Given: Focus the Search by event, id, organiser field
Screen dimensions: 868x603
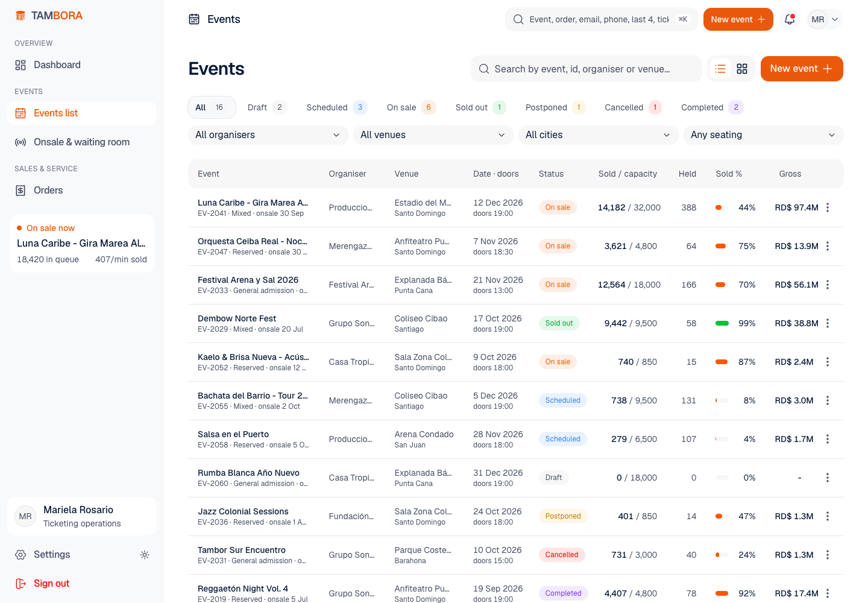Looking at the screenshot, I should 587,69.
